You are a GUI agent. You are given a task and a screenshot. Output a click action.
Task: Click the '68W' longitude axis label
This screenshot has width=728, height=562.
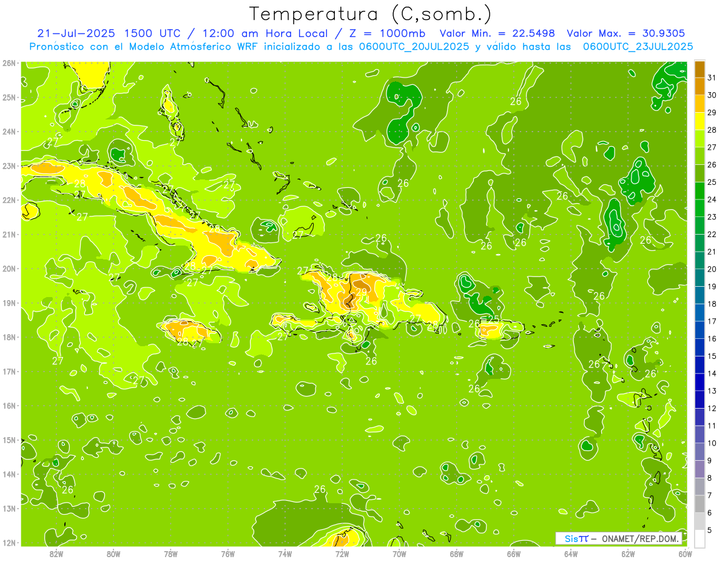(x=457, y=554)
